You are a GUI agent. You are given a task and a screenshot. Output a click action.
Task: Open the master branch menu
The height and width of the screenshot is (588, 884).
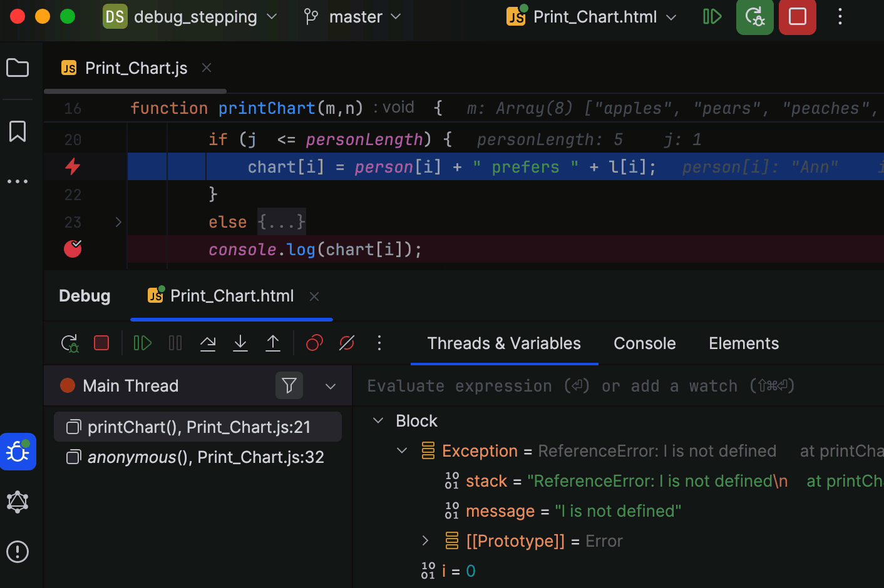[352, 17]
